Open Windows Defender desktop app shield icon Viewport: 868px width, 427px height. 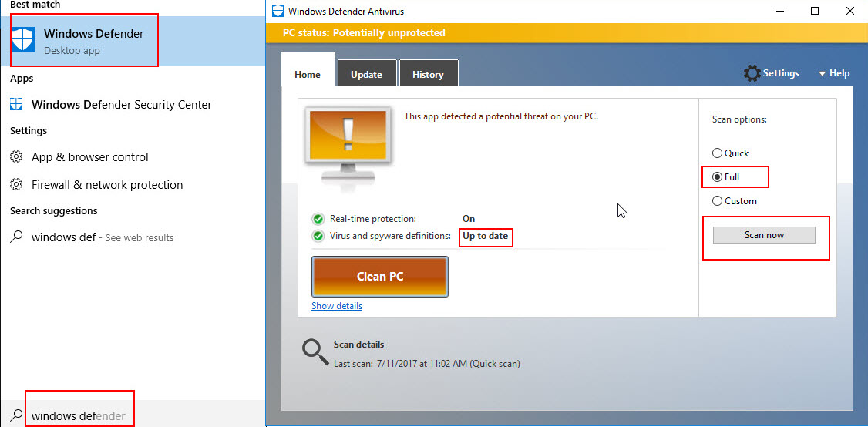[23, 41]
